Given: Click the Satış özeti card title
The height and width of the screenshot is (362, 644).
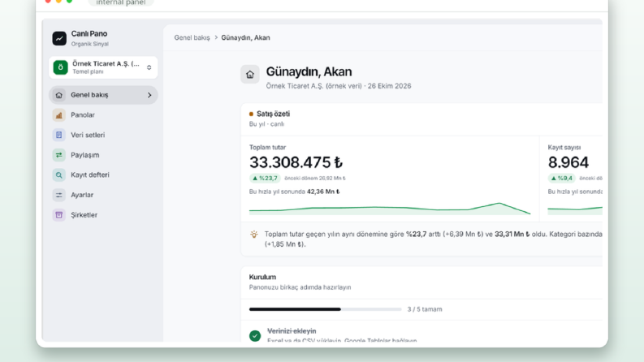Looking at the screenshot, I should point(273,114).
